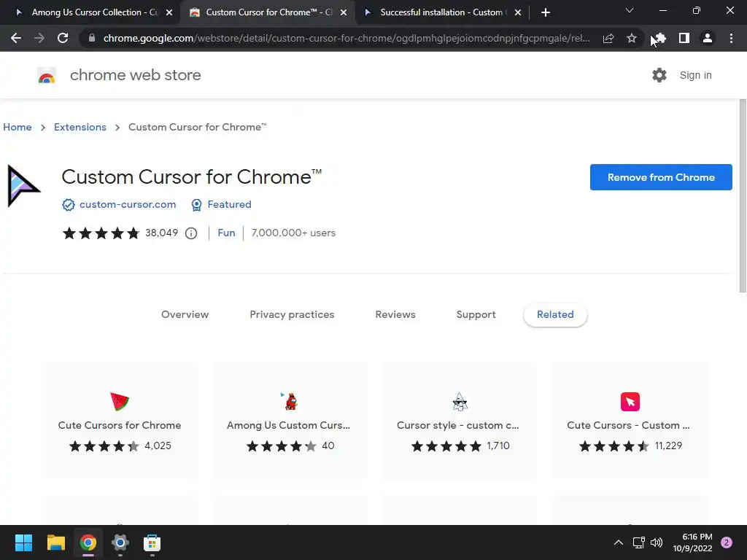
Task: Go to Home breadcrumb
Action: pyautogui.click(x=18, y=127)
